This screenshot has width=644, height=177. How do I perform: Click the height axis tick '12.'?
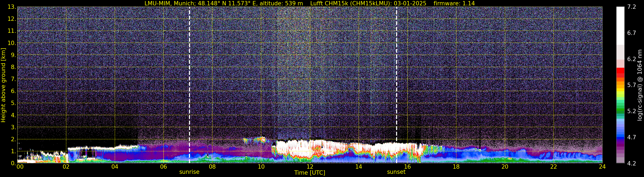(12, 19)
